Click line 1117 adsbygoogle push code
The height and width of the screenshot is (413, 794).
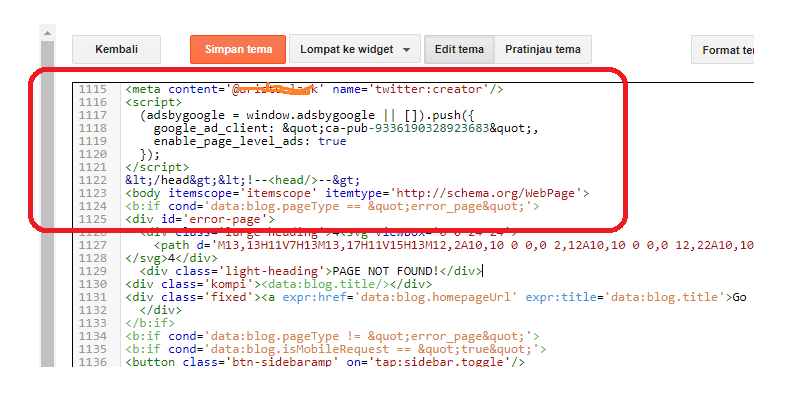point(307,115)
